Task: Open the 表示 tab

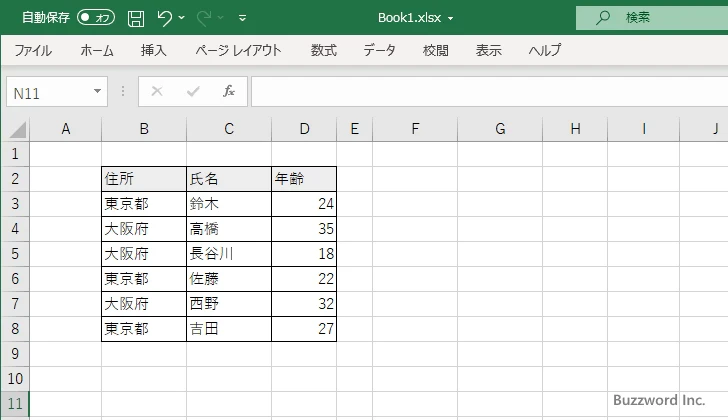Action: pos(488,50)
